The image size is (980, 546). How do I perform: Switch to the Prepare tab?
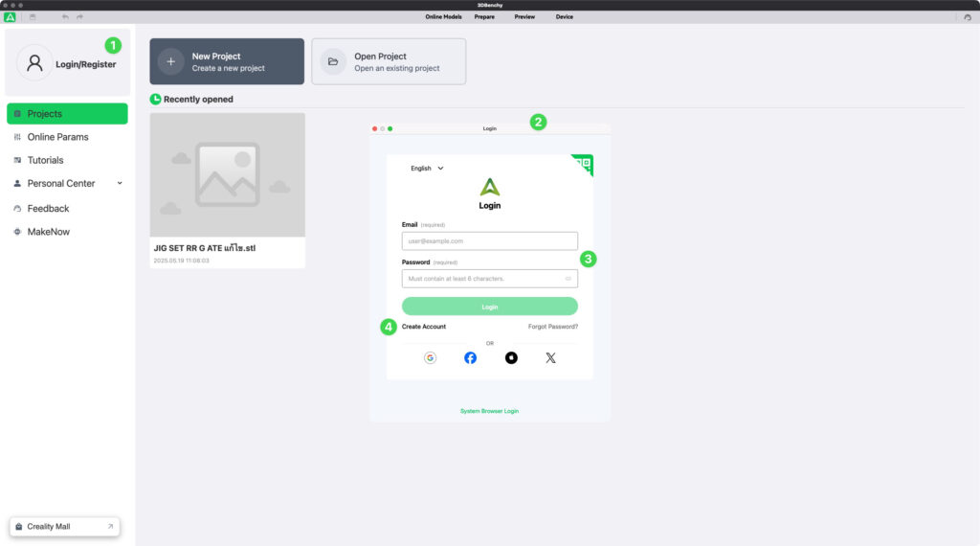484,17
